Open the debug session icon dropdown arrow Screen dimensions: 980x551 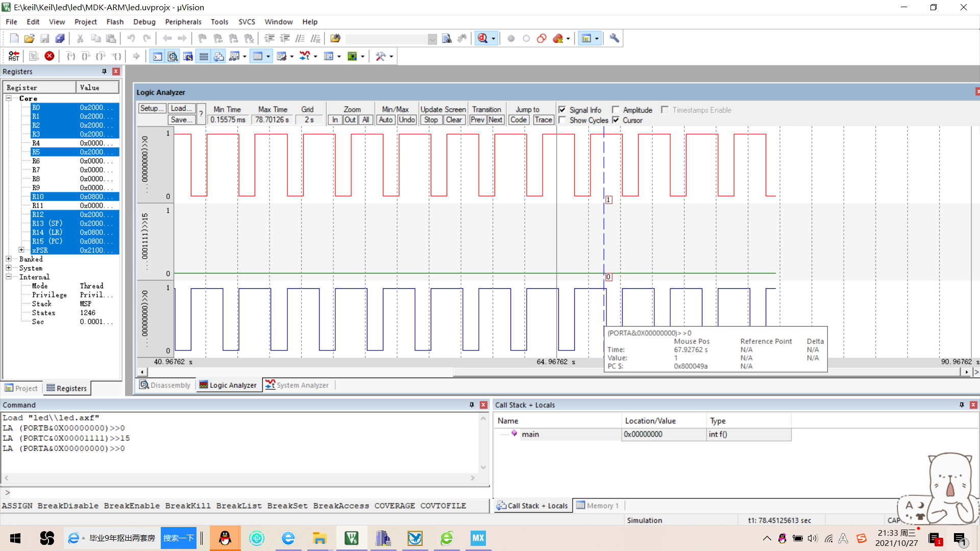tap(493, 38)
